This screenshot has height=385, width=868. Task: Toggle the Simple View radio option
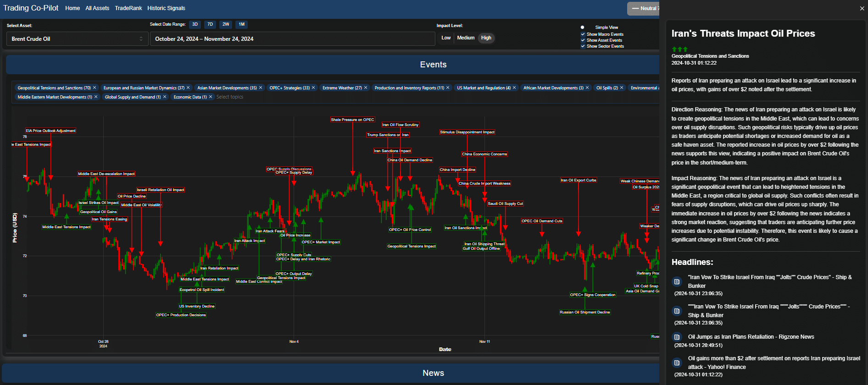pyautogui.click(x=583, y=27)
